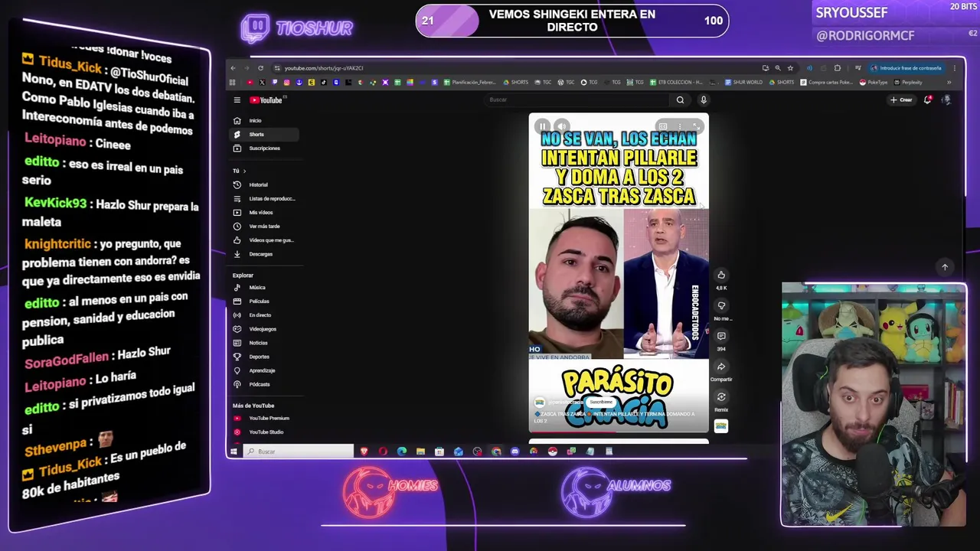Click the Remix button

coord(721,397)
